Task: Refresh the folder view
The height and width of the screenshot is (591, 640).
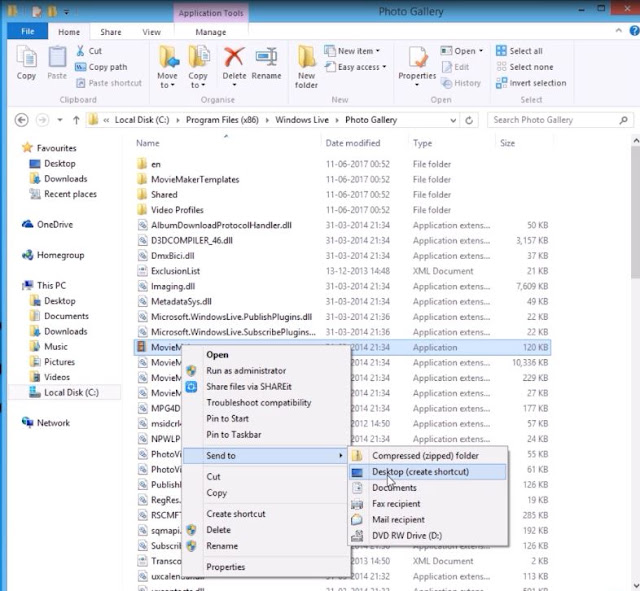Action: click(469, 120)
